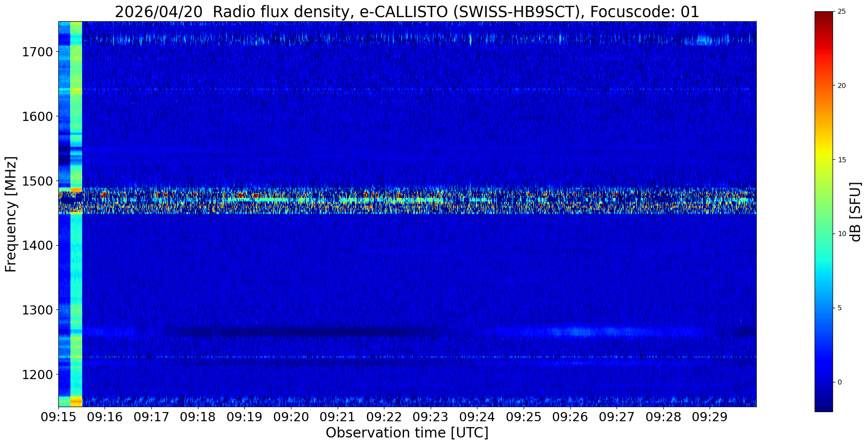The height and width of the screenshot is (445, 868).
Task: Click the 09:23 time tick label
Action: pyautogui.click(x=431, y=417)
